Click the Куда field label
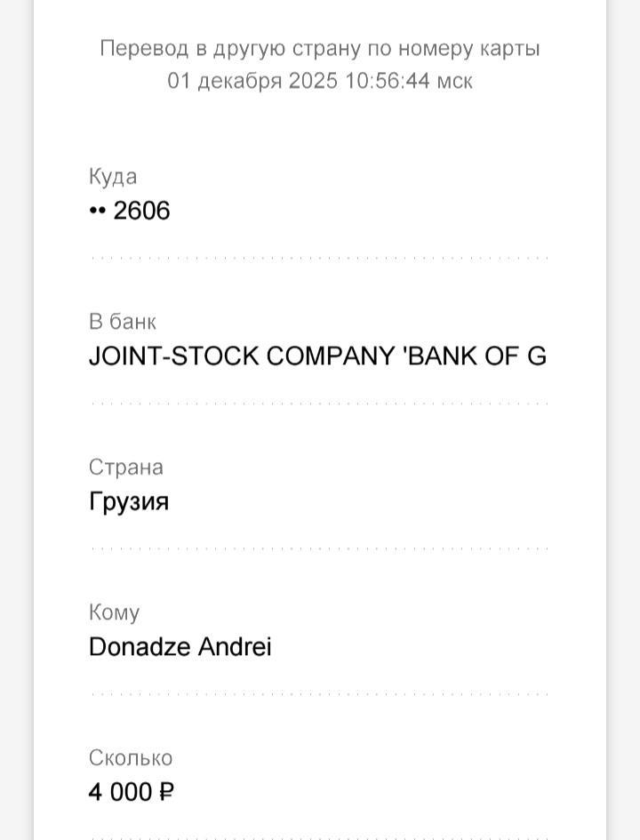The image size is (640, 840). tap(113, 177)
